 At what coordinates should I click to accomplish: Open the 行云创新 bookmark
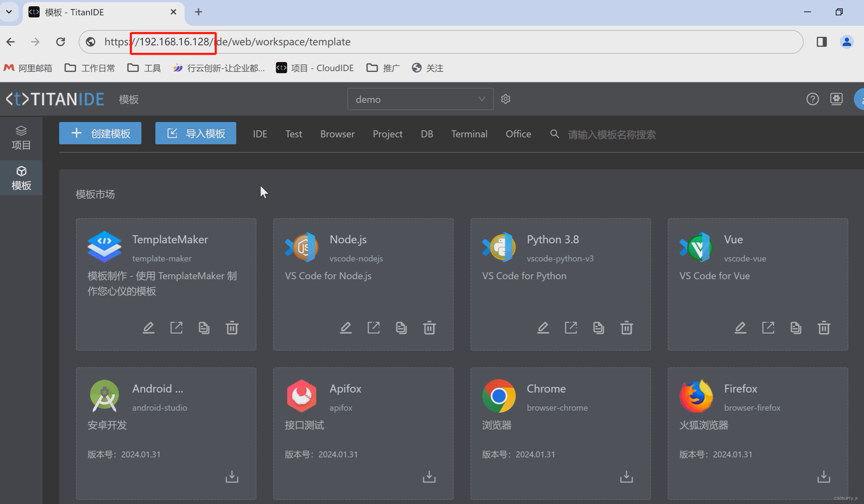tap(219, 68)
